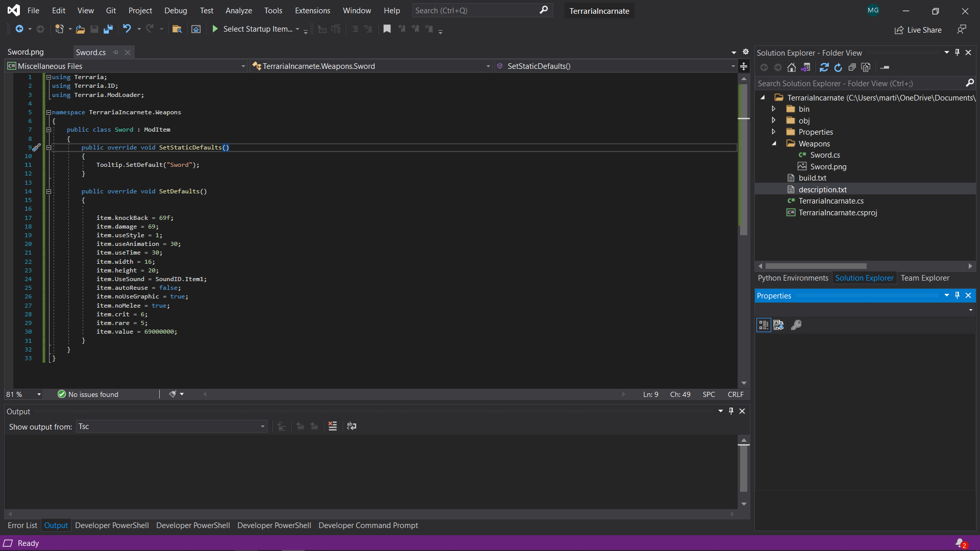Toggle word wrap in Output window
The height and width of the screenshot is (551, 980).
(x=352, y=427)
